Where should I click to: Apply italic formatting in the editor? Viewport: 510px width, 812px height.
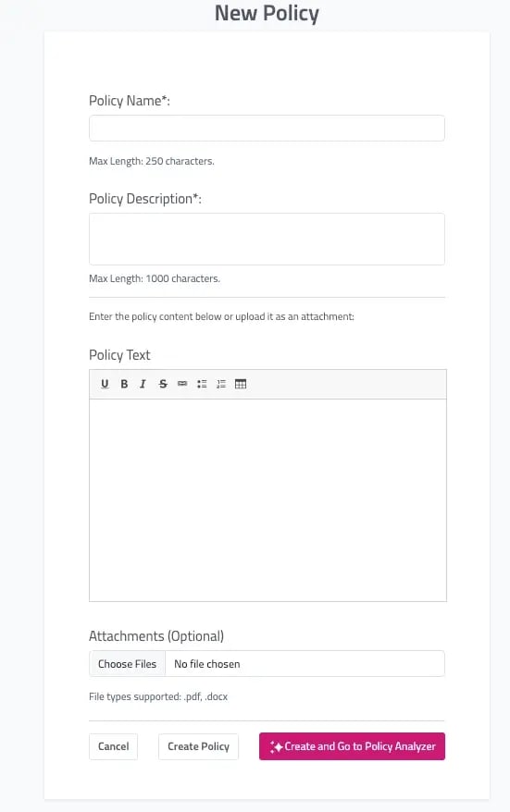pyautogui.click(x=143, y=384)
